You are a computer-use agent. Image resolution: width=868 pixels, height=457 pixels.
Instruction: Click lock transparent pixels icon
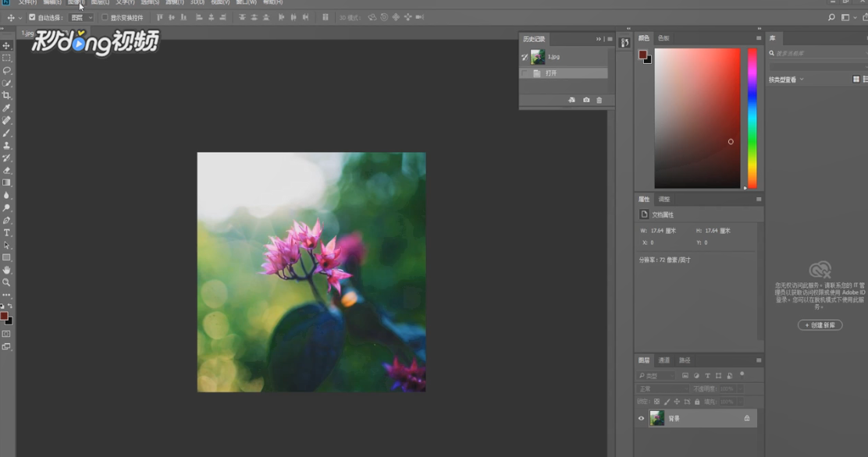[656, 402]
